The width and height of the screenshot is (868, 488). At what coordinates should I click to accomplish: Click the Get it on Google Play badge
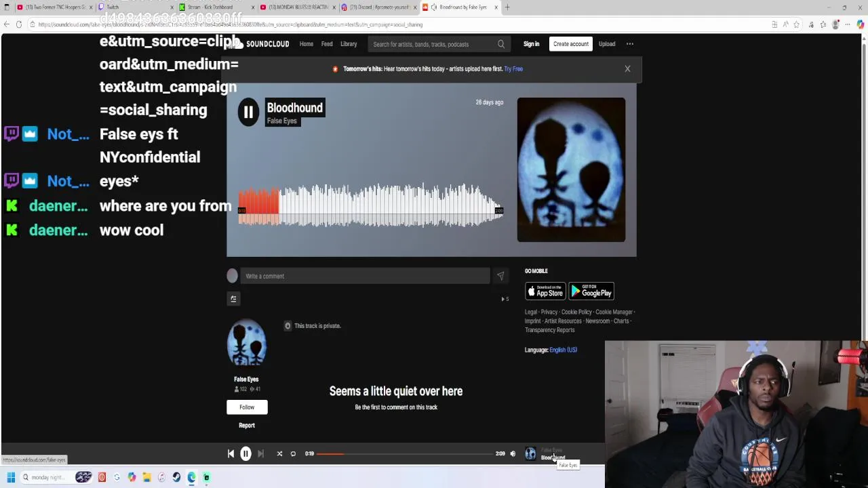591,291
